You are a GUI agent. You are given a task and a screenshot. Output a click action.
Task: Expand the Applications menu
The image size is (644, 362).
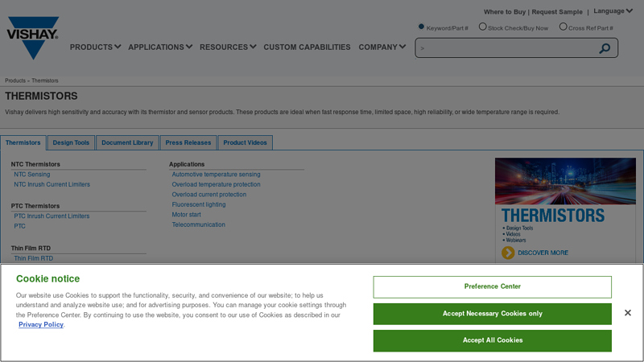tap(160, 47)
